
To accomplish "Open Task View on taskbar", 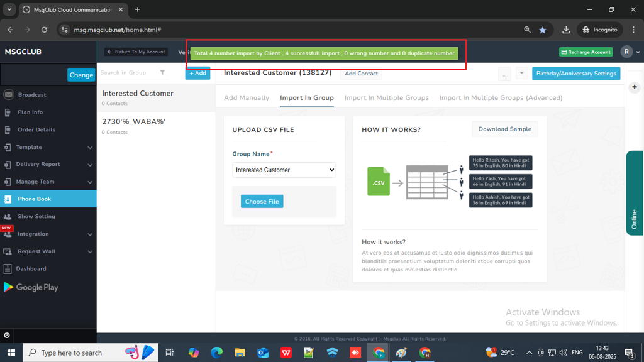I will tap(169, 353).
